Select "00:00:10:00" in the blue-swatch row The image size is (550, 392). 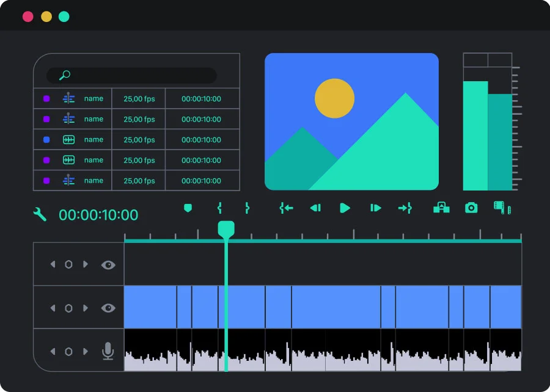201,140
